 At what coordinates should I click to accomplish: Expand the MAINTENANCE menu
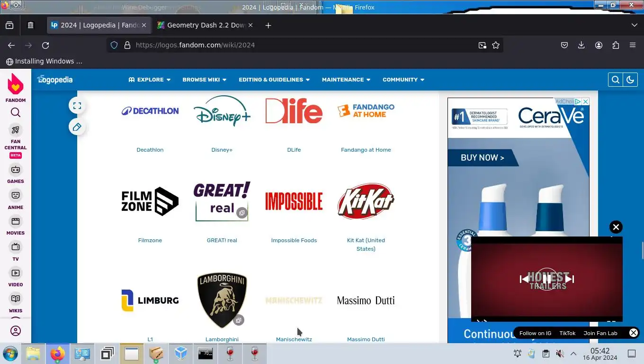[x=346, y=80]
